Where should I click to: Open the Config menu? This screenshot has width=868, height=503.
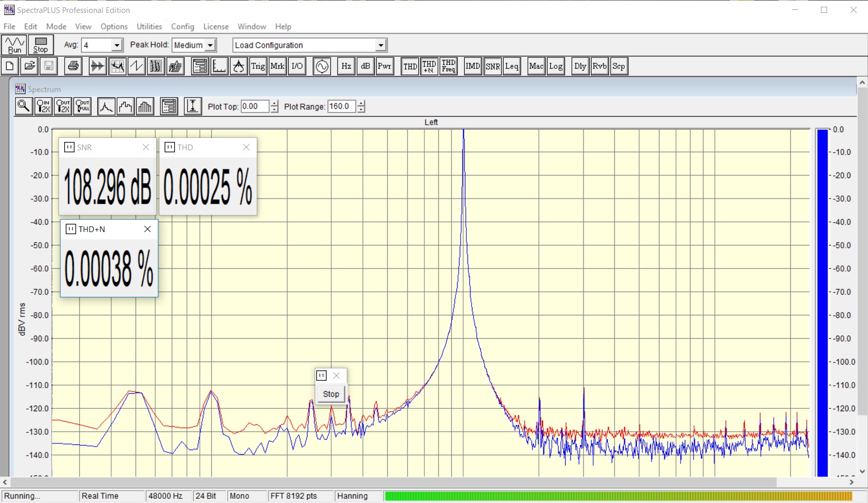182,26
